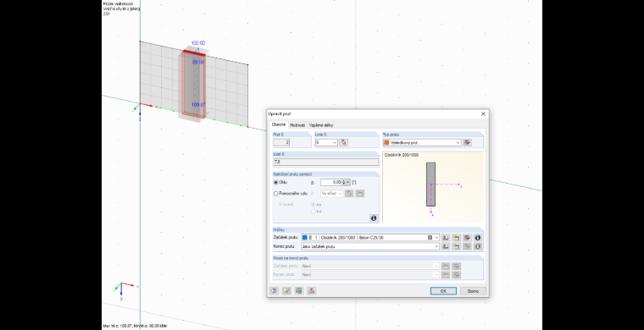Click the Prut č. number field
This screenshot has width=644, height=330.
pos(281,143)
